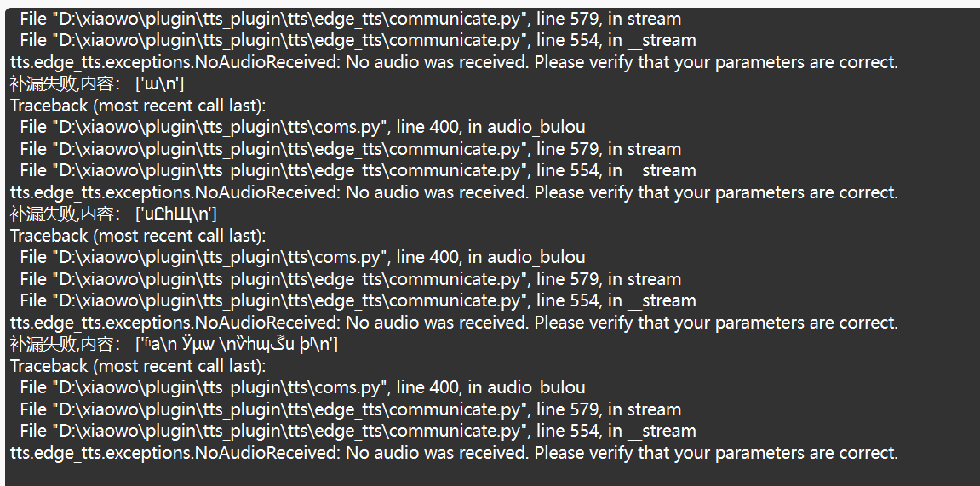The width and height of the screenshot is (980, 486).
Task: Click coms.py line 400 entry in last traceback
Action: click(x=302, y=387)
